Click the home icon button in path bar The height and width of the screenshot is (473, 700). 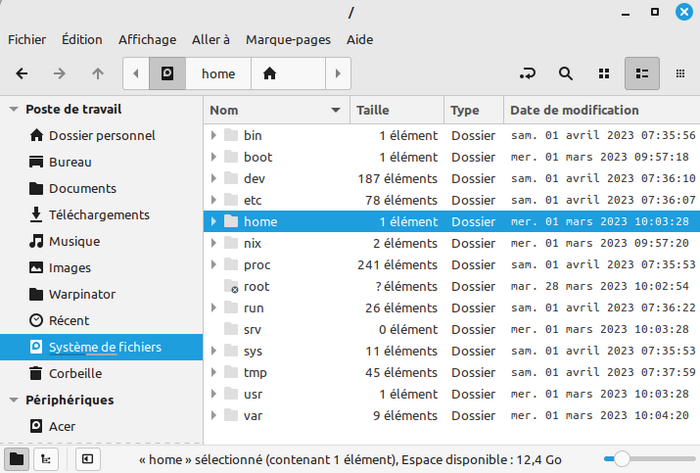coord(270,73)
